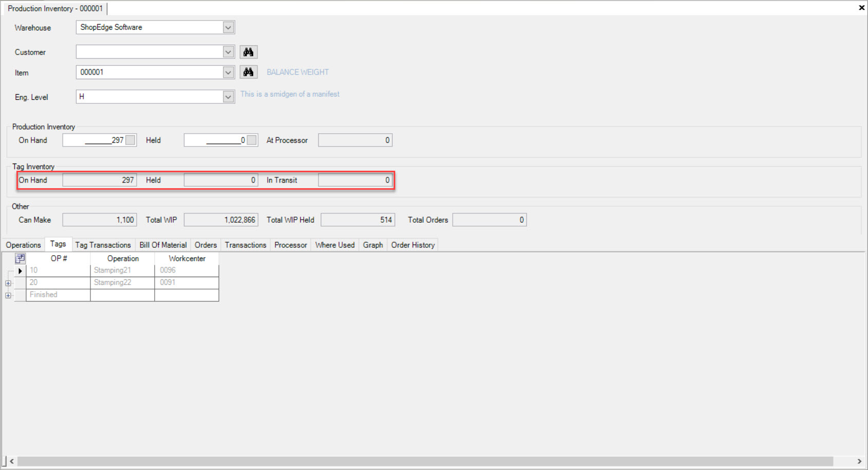Screen dimensions: 868x470
Task: Open the Warehouse dropdown
Action: coord(228,27)
